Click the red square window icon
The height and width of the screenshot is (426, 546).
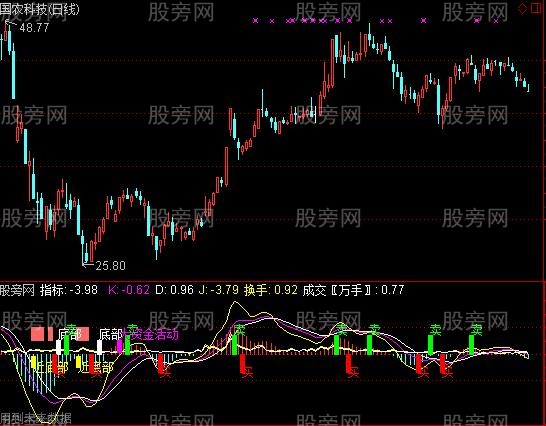coord(536,8)
